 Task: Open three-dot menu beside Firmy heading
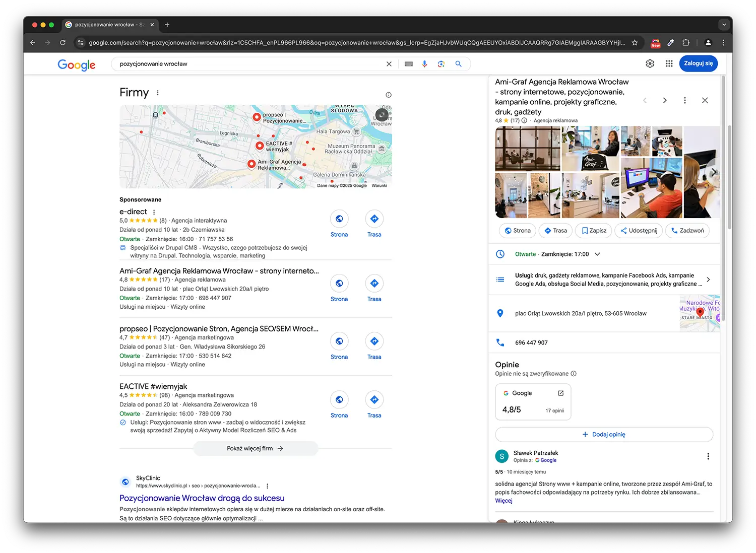click(158, 93)
